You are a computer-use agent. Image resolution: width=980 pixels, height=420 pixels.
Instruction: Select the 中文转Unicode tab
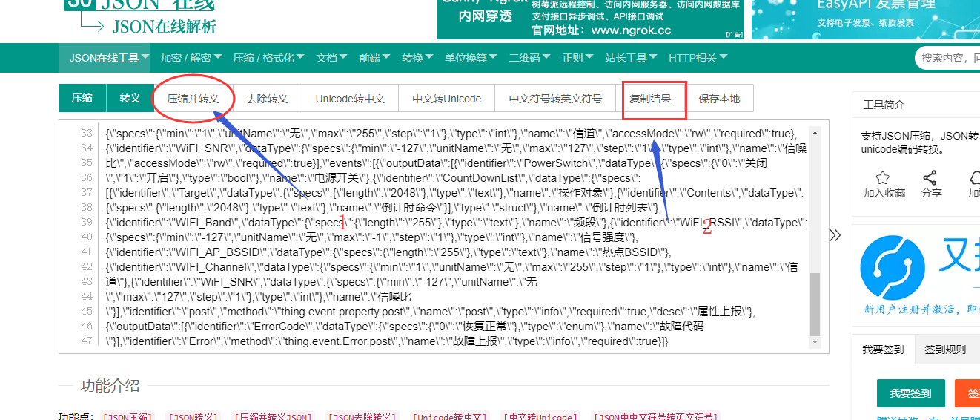[447, 99]
